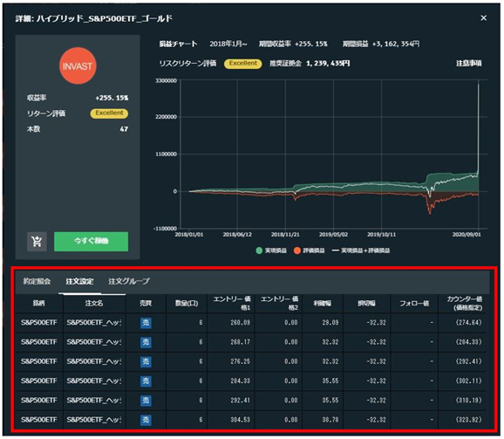Click Excellent badge beside リターン評価

tap(109, 113)
